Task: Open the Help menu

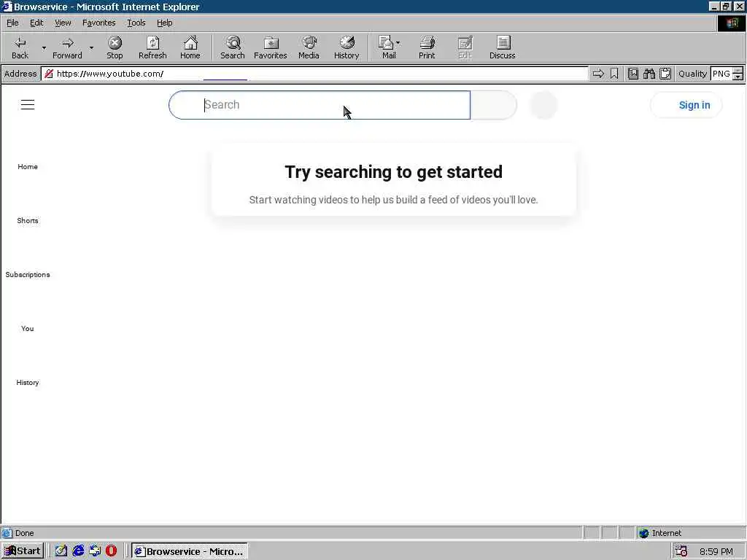Action: [x=164, y=23]
